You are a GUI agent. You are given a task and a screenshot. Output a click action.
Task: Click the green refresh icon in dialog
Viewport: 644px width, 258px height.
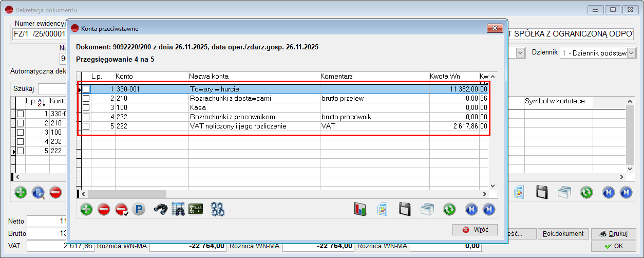tap(449, 209)
